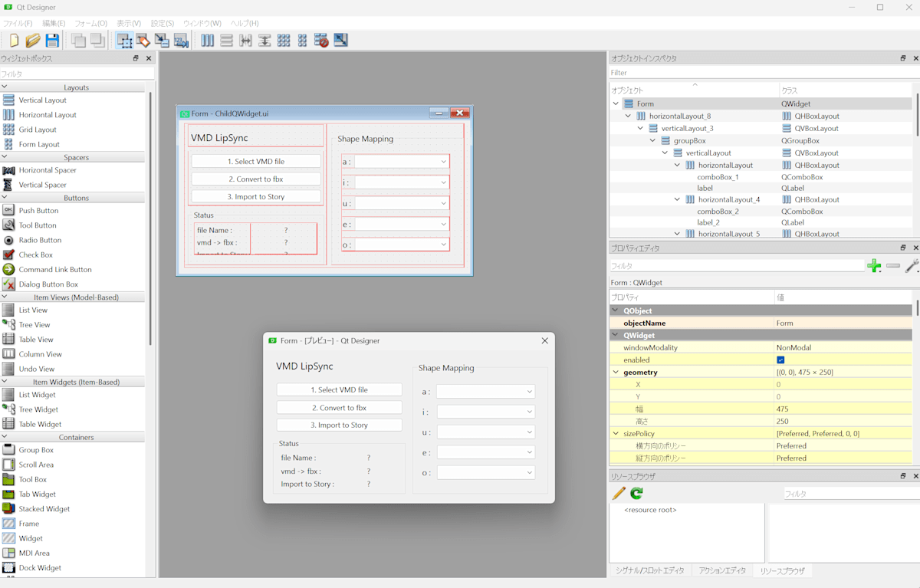Apply Lay Out Vertically toolbar icon

[x=226, y=41]
